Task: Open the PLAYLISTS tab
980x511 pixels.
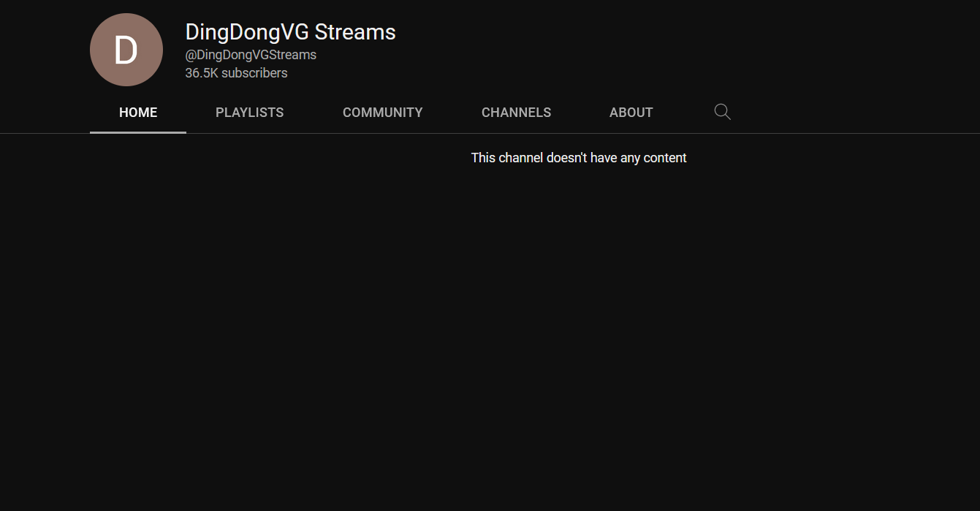Action: coord(250,113)
